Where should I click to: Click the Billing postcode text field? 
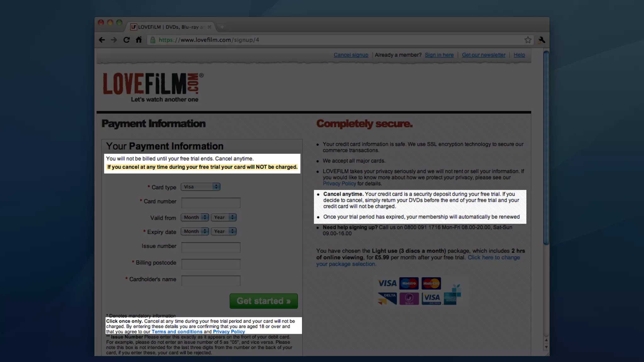211,264
